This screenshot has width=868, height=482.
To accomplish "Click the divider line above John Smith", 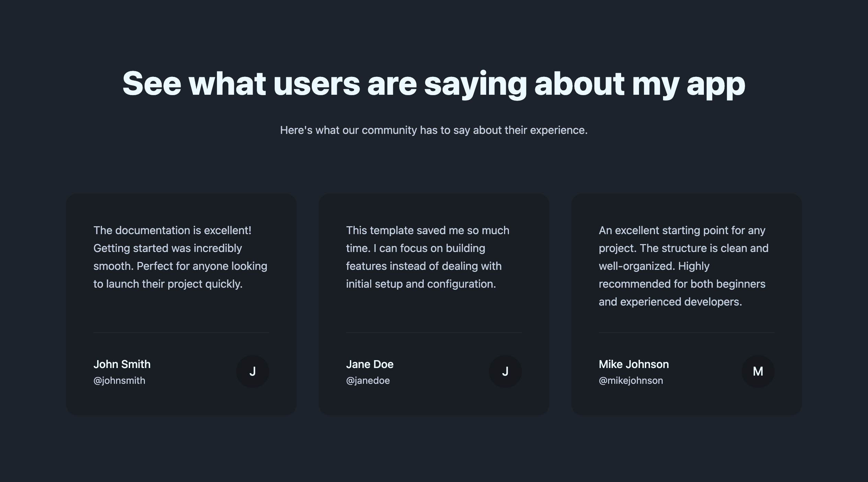I will [x=181, y=333].
